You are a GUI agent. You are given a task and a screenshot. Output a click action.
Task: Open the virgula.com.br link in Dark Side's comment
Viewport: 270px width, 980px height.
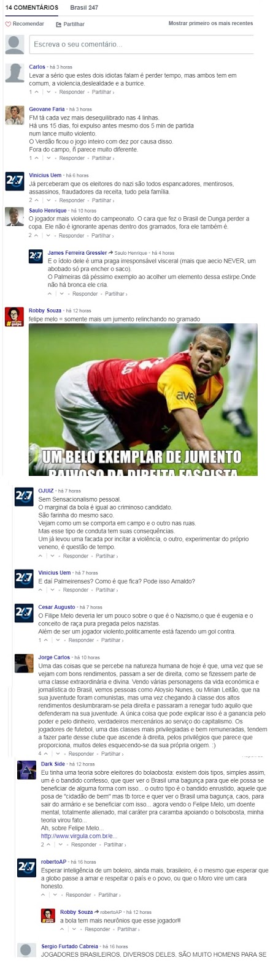[79, 835]
